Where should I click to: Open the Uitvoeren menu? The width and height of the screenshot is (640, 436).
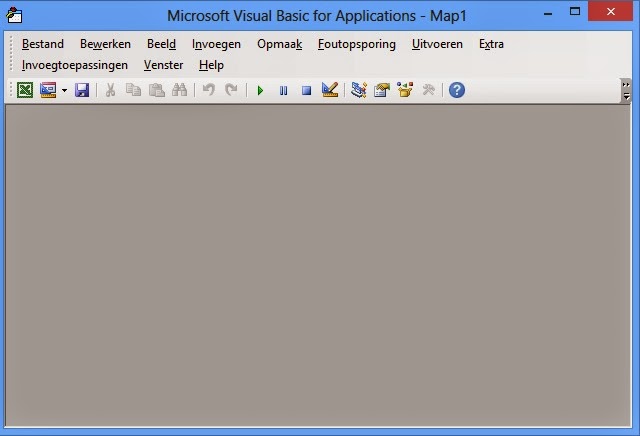pyautogui.click(x=437, y=44)
